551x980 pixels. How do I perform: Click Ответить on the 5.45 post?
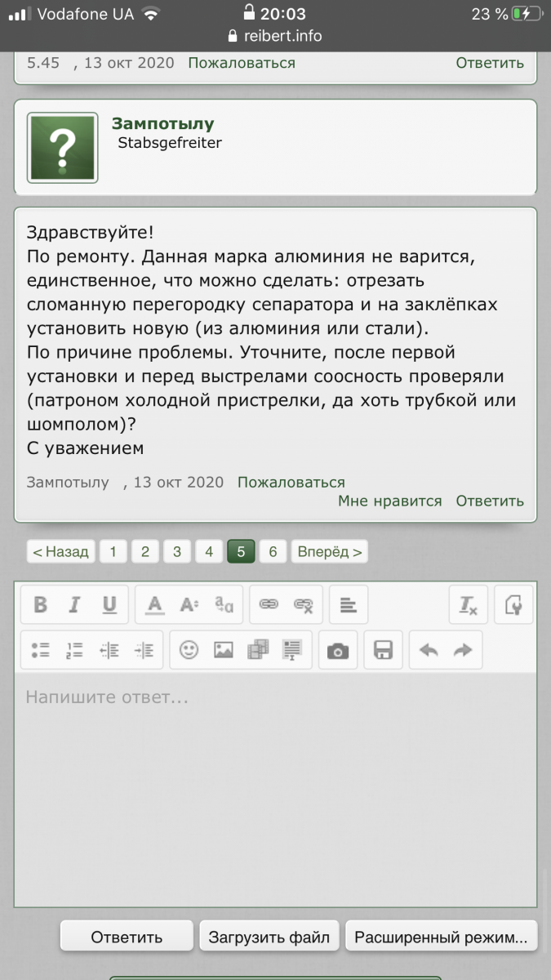tap(490, 63)
